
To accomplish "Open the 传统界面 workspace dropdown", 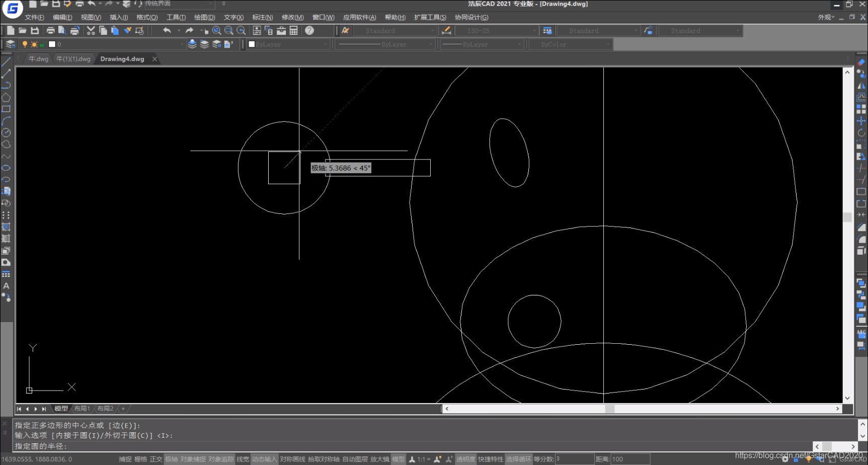I will 179,4.
